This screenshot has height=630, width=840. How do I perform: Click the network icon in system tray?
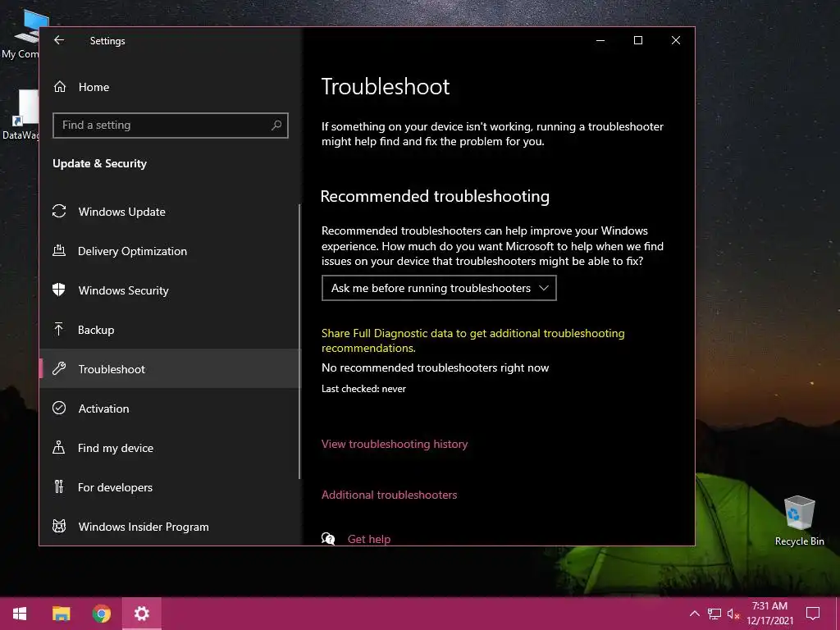pyautogui.click(x=714, y=614)
